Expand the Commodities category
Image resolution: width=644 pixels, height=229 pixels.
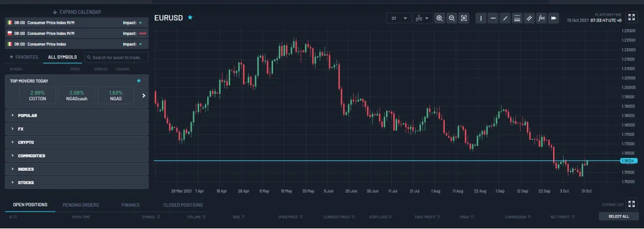[76, 156]
